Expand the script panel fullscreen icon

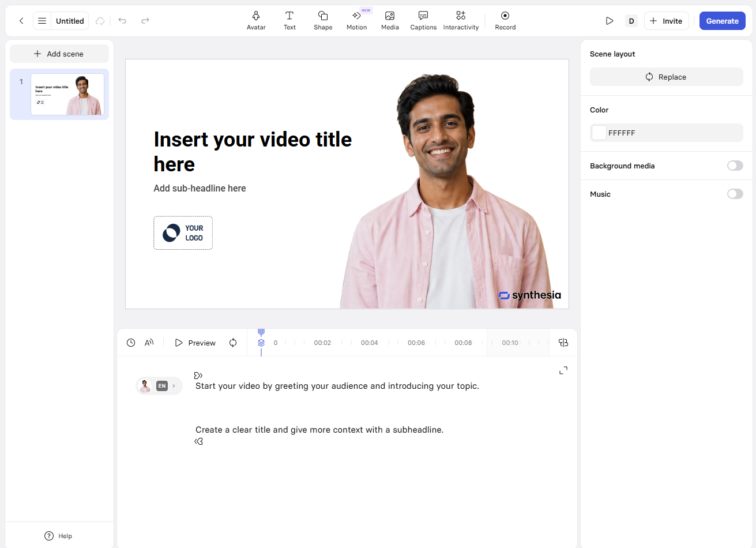563,370
